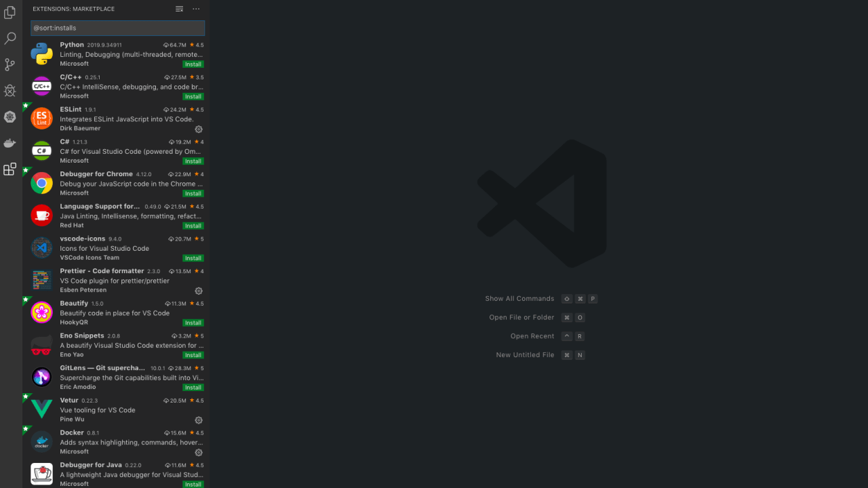Click the Vetur extension logo

pyautogui.click(x=41, y=409)
